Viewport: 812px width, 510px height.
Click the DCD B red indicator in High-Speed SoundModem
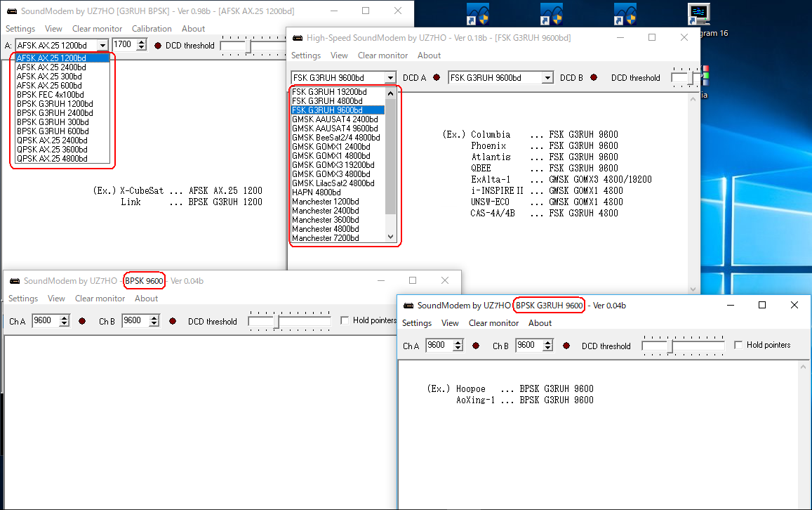(x=594, y=77)
